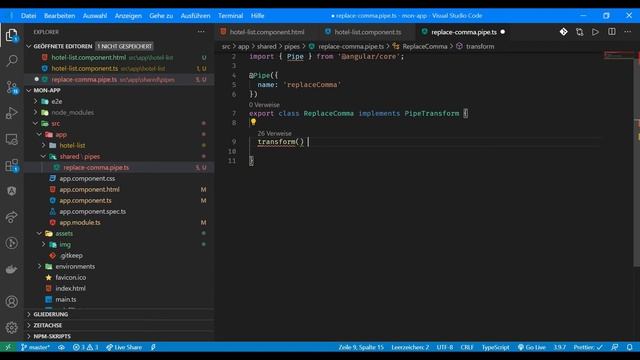
Task: Open the Manage gear icon
Action: click(11, 327)
